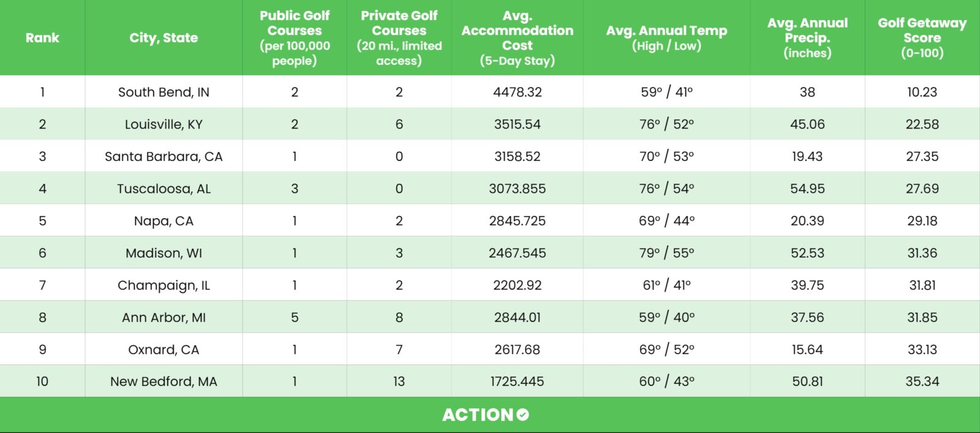Select the Louisville, KY row city

(x=164, y=124)
